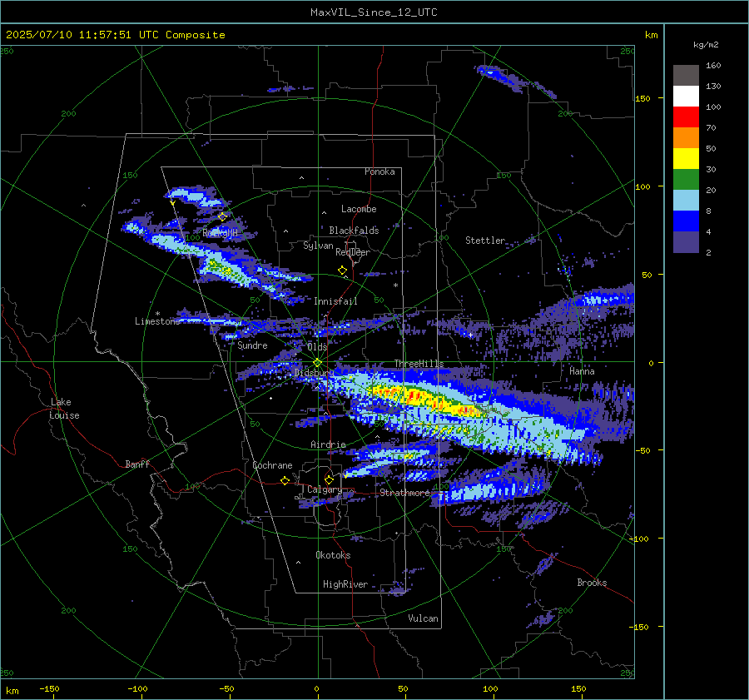Select the Stettler label
This screenshot has width=749, height=700.
pos(485,241)
